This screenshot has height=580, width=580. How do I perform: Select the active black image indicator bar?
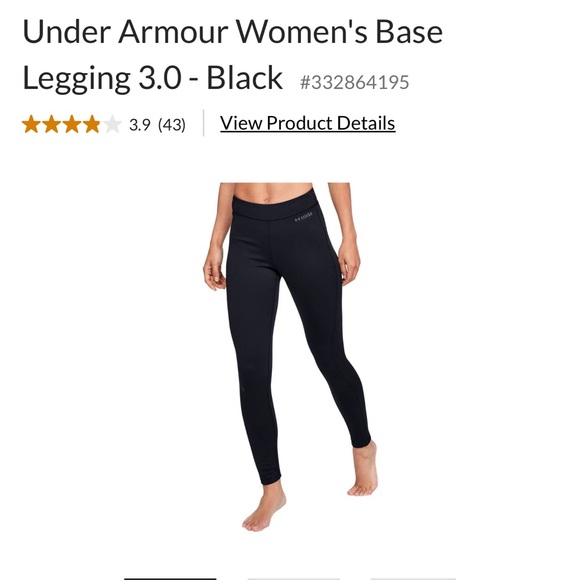pyautogui.click(x=170, y=578)
